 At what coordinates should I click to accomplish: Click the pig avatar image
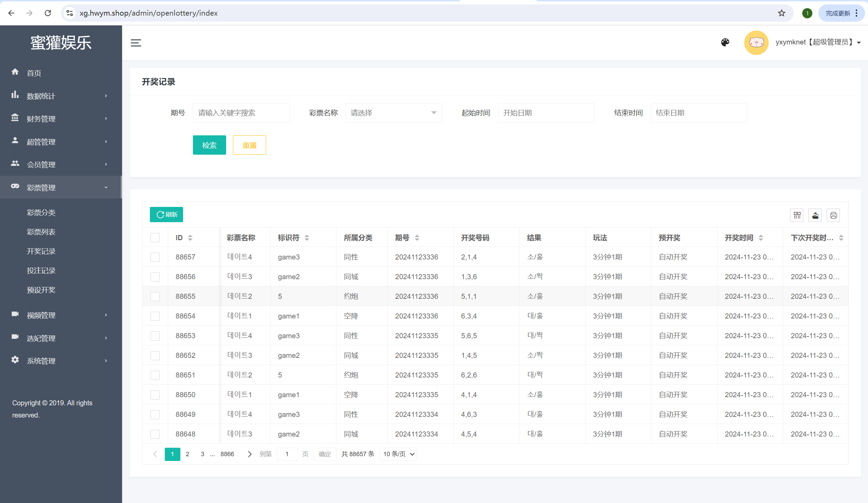pos(756,42)
